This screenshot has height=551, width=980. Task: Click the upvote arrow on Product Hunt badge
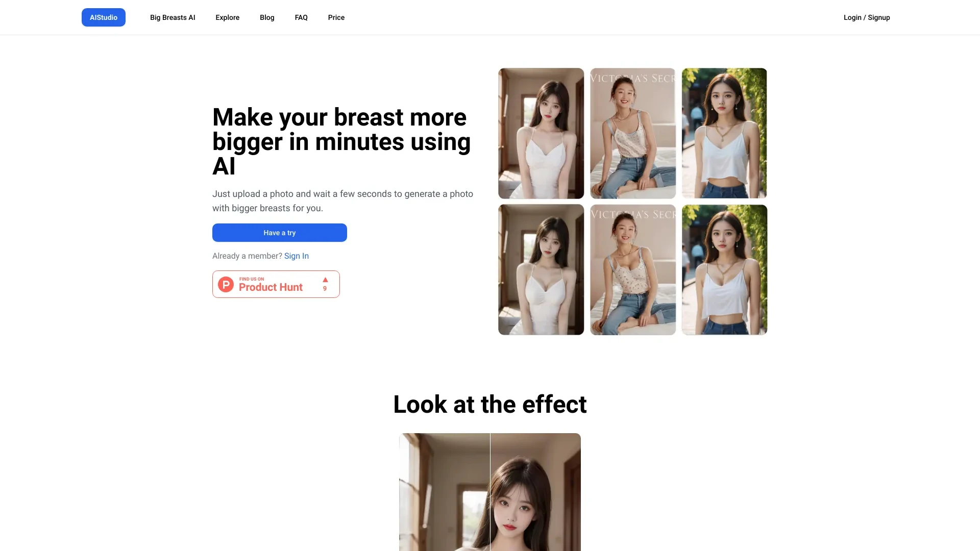(325, 279)
